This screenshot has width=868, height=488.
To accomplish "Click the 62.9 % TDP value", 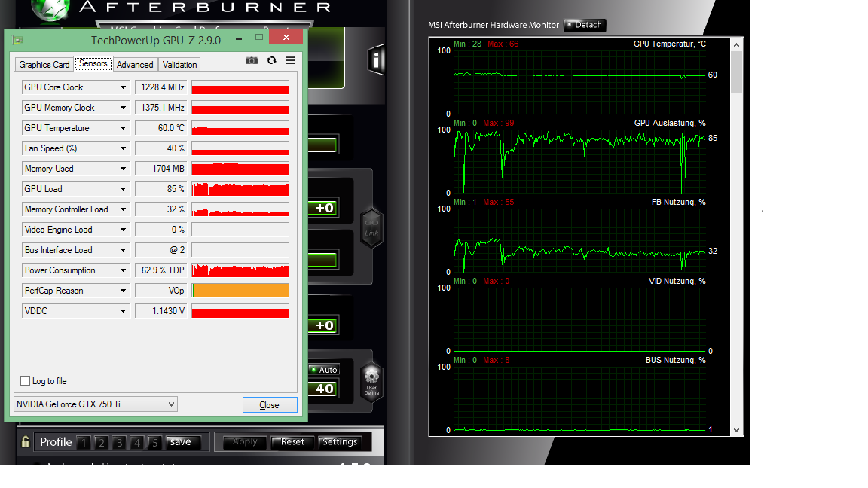I will pyautogui.click(x=161, y=270).
